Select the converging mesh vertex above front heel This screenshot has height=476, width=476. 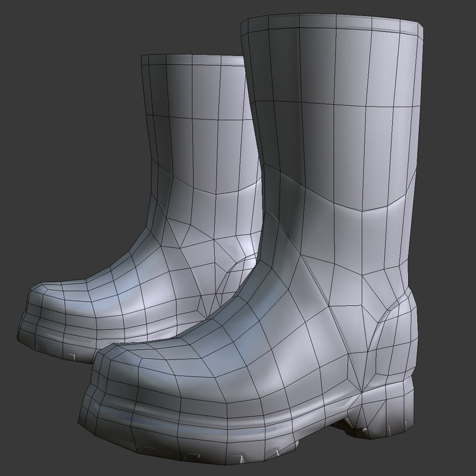pos(362,391)
